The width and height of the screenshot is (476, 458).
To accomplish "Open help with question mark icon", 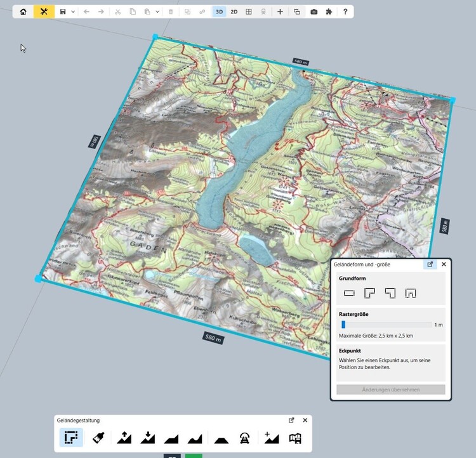I will tap(345, 12).
